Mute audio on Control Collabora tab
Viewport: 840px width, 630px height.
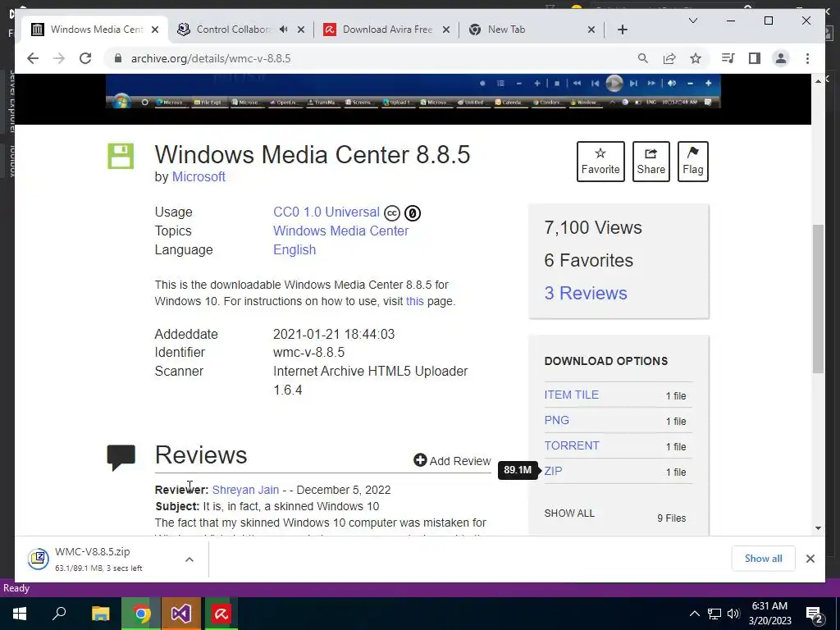[283, 30]
